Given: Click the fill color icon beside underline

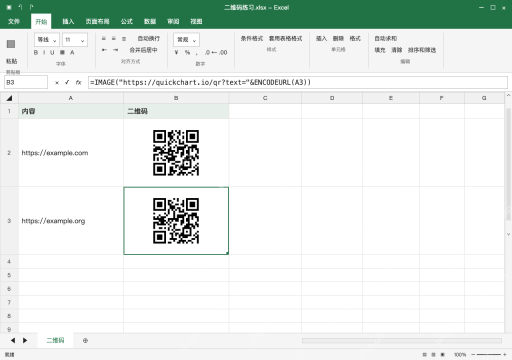Looking at the screenshot, I should click(x=62, y=52).
